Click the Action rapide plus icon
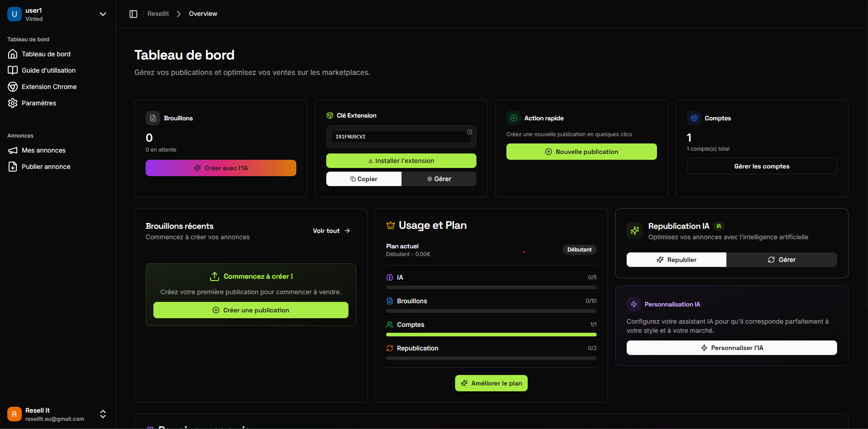 point(514,118)
